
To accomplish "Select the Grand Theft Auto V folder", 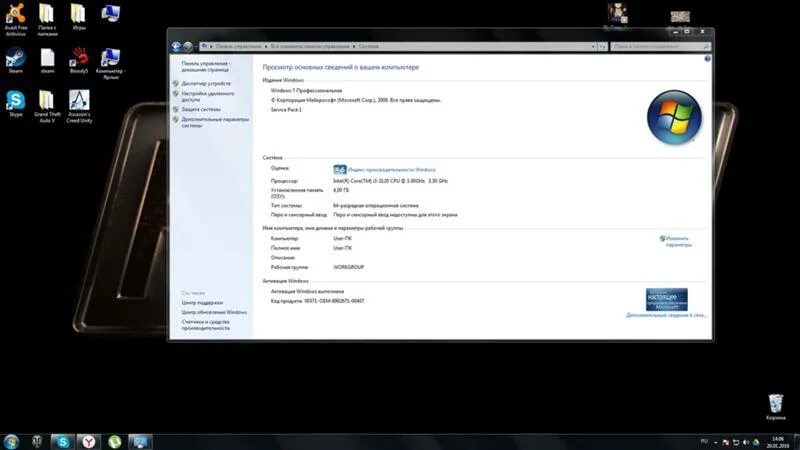I will (x=47, y=106).
